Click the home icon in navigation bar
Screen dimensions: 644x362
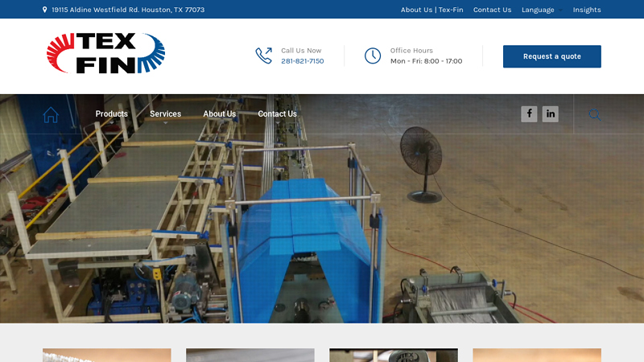(51, 114)
